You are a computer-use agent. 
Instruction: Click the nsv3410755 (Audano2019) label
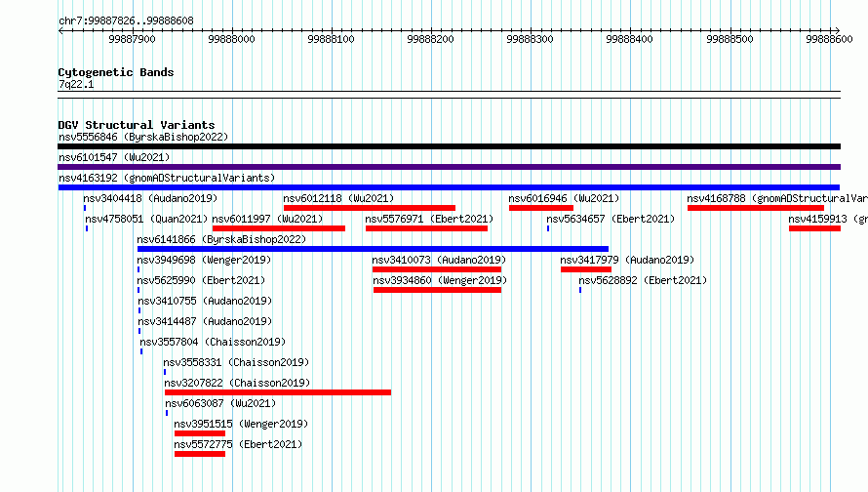205,301
